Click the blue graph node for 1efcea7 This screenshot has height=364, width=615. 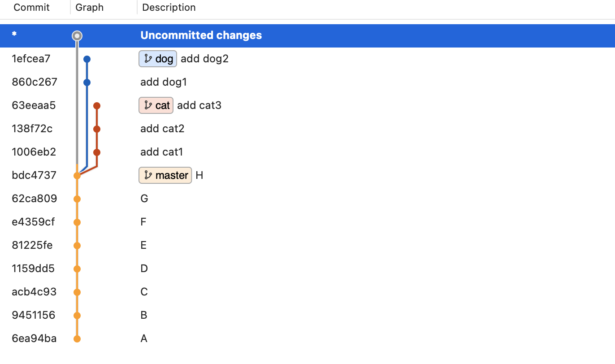coord(87,59)
